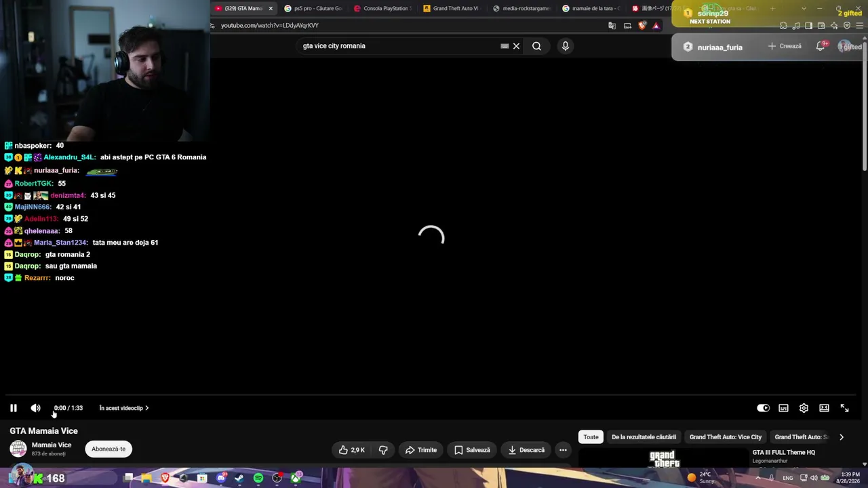The image size is (868, 488).
Task: Clear the YouTube search query
Action: pos(516,46)
